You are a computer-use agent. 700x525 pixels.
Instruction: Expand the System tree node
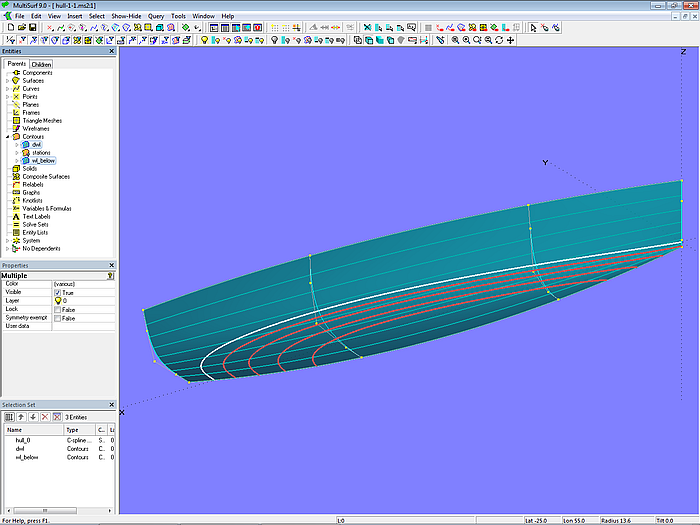pyautogui.click(x=7, y=241)
